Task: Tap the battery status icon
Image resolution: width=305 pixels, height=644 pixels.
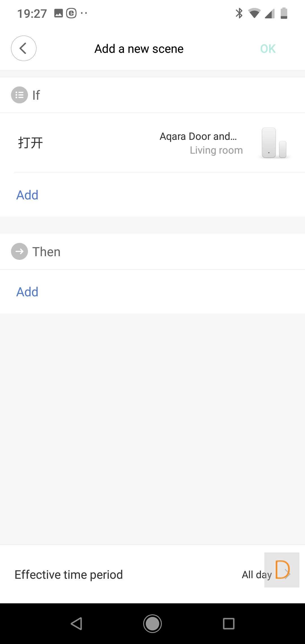Action: (x=284, y=13)
